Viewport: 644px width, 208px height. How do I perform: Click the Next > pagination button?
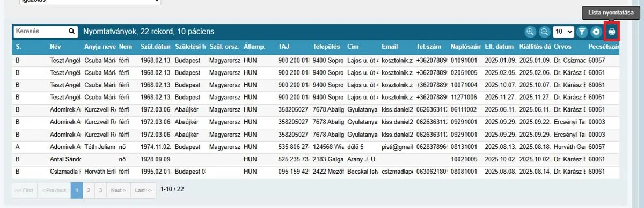[x=118, y=190]
